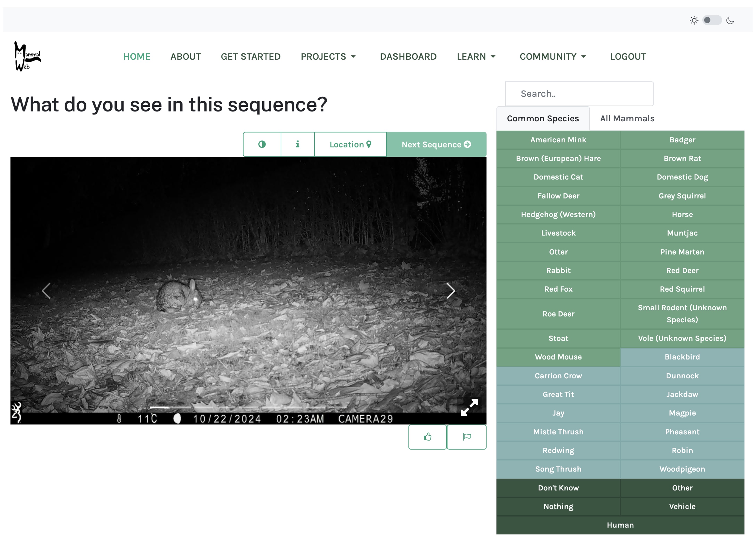The image size is (756, 542).
Task: Select Rabbit species option
Action: [x=558, y=271]
